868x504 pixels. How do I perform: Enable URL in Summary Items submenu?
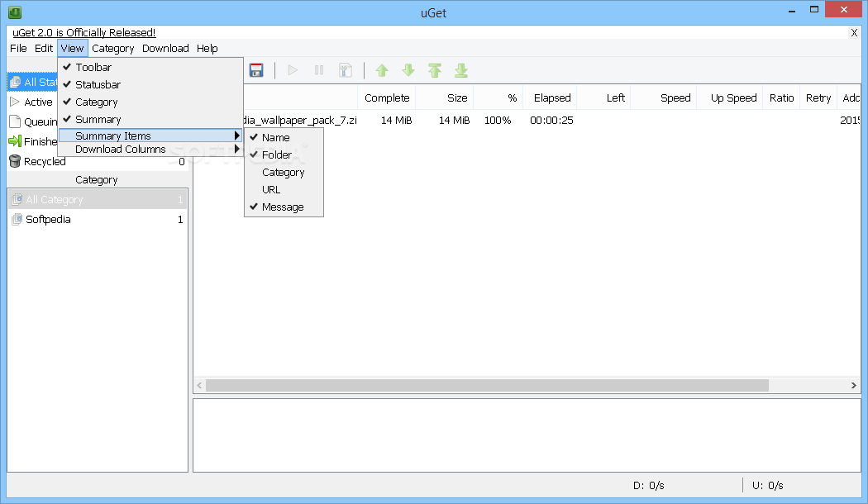[x=284, y=189]
